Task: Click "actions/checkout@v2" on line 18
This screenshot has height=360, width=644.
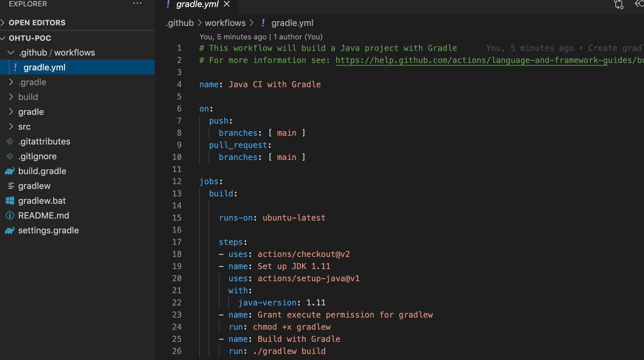Action: coord(304,254)
